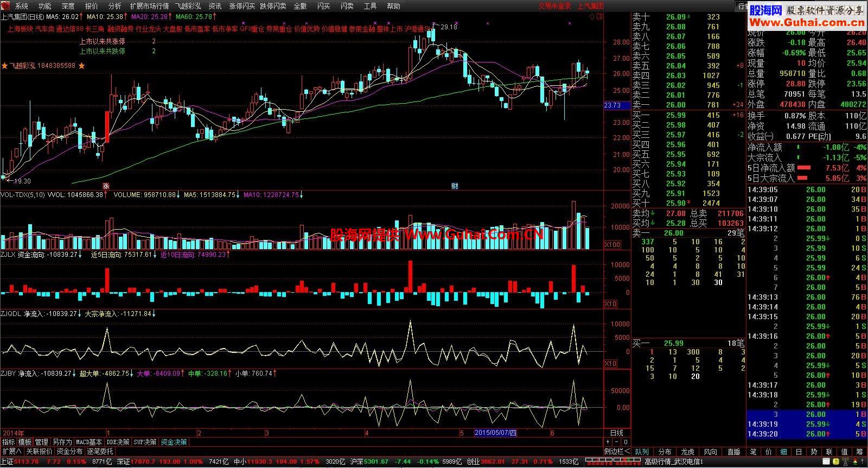The image size is (868, 468).
Task: Click the 联 tab
Action: 829,452
